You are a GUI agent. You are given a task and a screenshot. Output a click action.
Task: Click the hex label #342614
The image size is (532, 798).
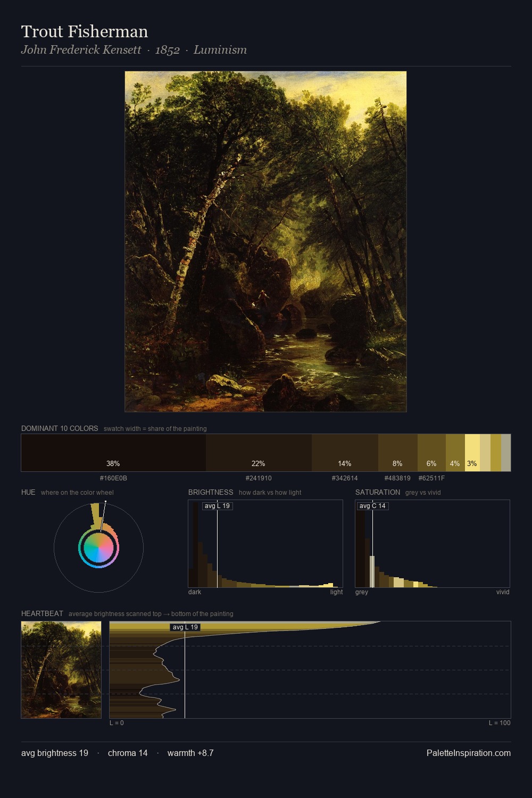(345, 478)
